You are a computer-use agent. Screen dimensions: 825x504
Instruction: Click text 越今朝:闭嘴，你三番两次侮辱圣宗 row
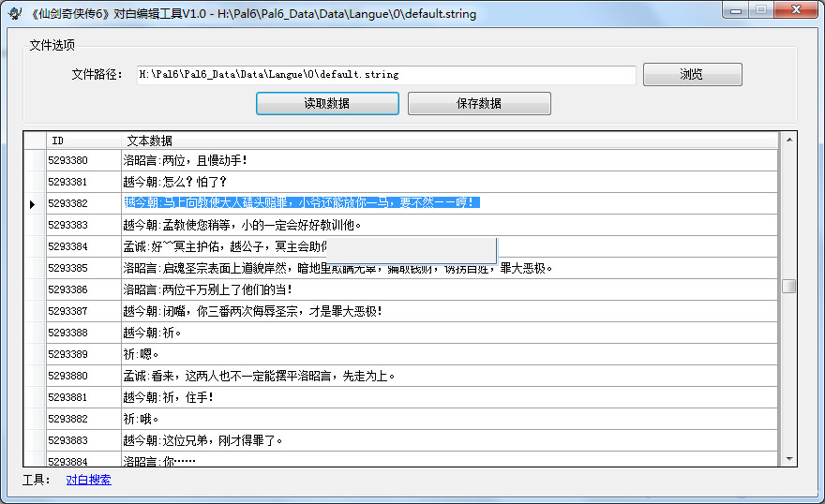pyautogui.click(x=252, y=311)
